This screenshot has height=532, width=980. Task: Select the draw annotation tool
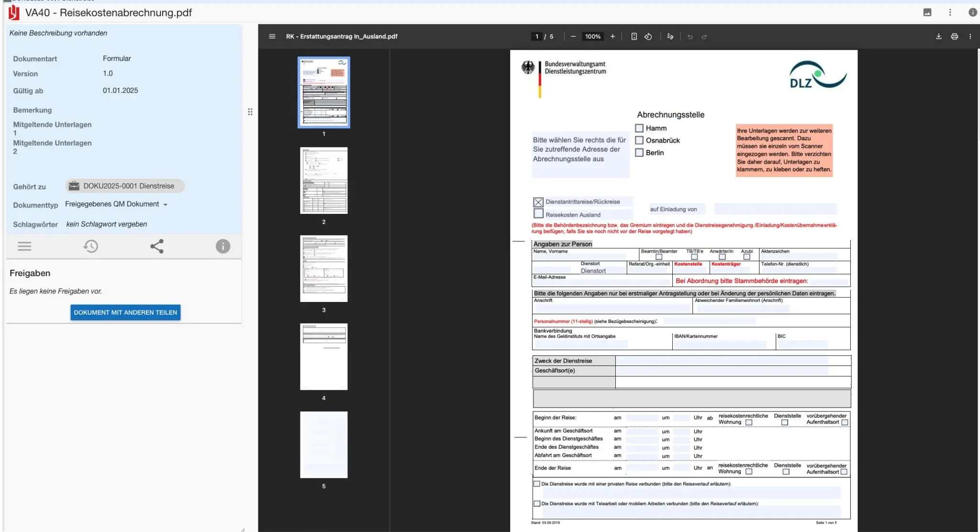point(670,36)
